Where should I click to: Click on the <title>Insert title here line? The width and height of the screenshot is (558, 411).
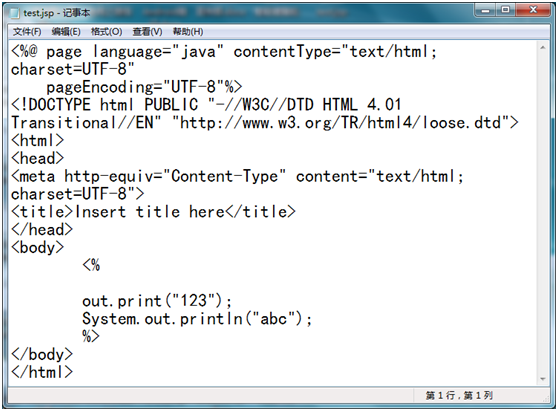(153, 212)
